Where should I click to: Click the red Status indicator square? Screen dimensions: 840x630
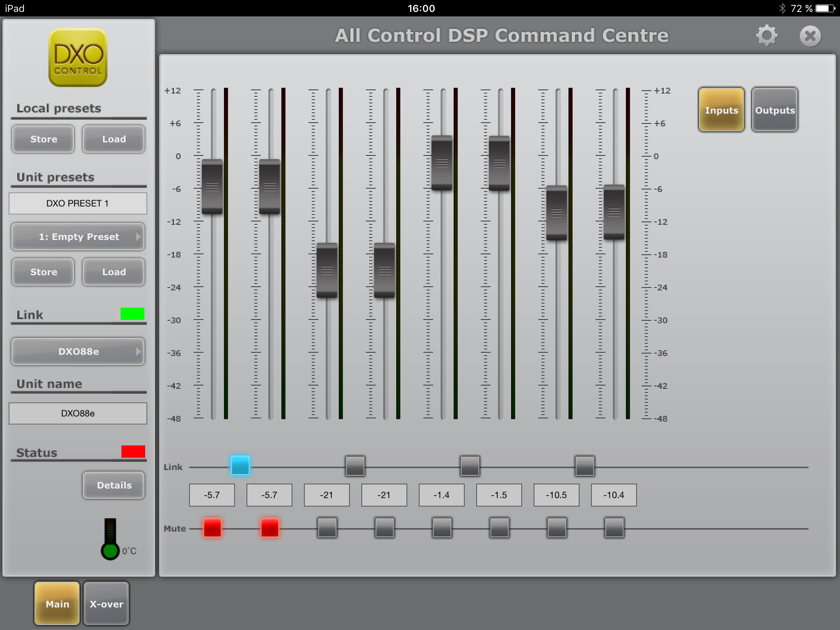133,452
